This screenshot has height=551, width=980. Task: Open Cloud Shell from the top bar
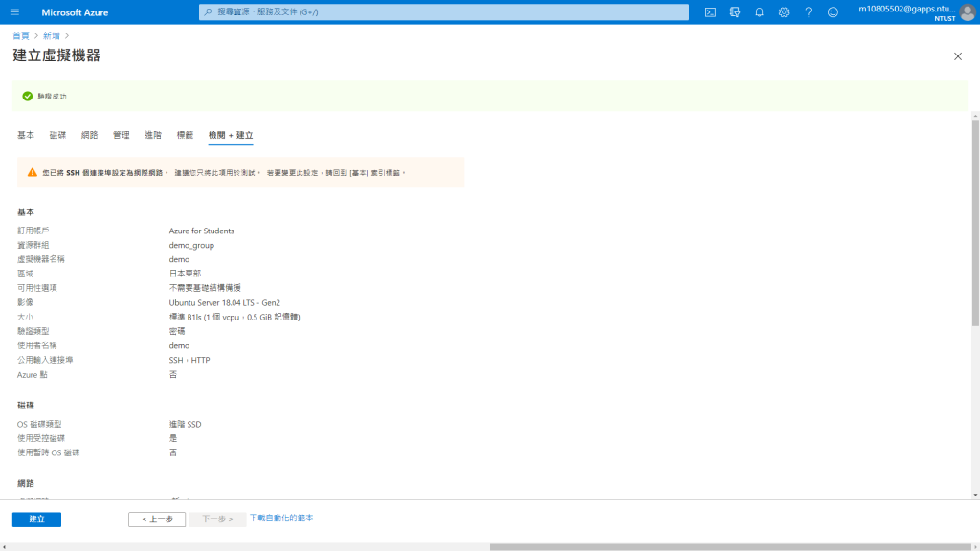tap(711, 11)
